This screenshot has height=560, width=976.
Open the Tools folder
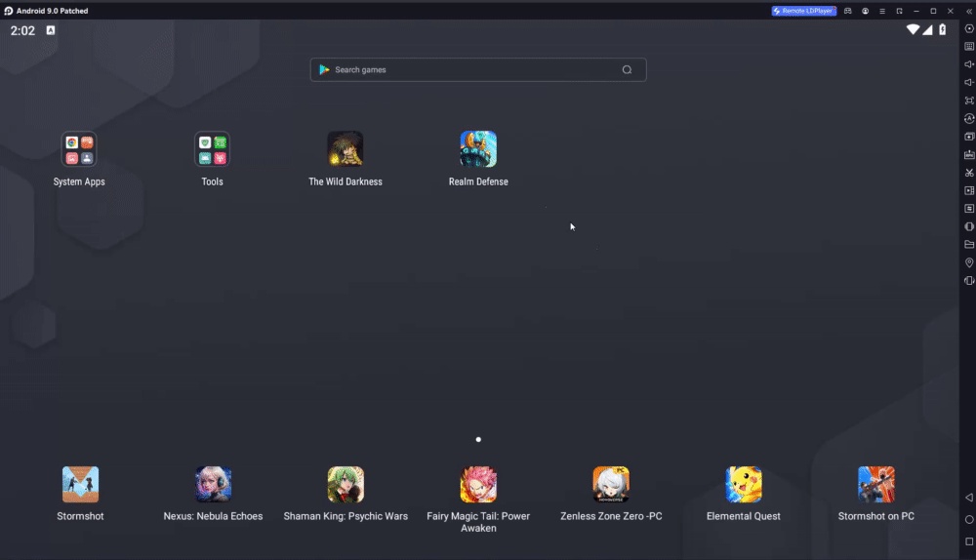click(x=212, y=149)
